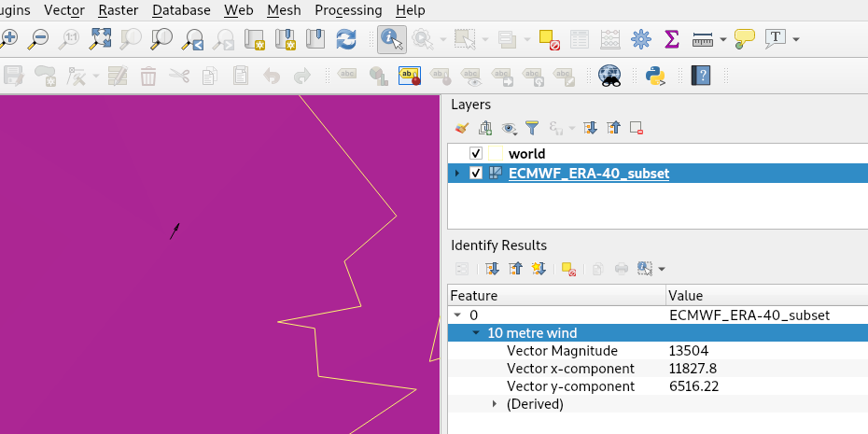Select the Vector Magnitude row
The image size is (868, 434).
[x=658, y=350]
